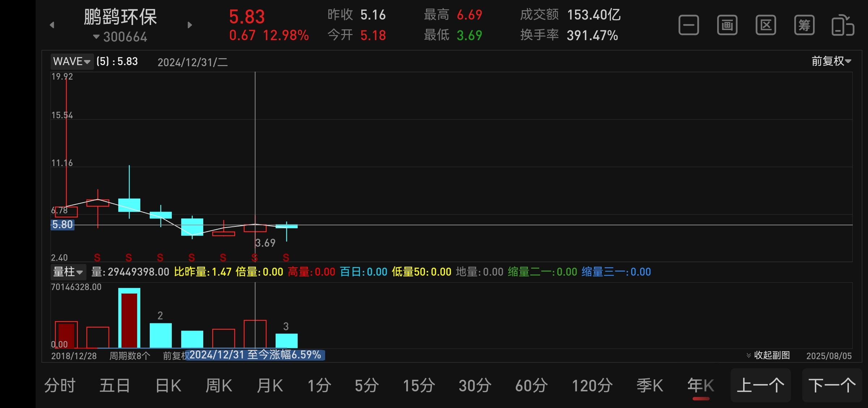Click the horizontal line drawing icon
Screen dimensions: 868x408
[x=689, y=25]
